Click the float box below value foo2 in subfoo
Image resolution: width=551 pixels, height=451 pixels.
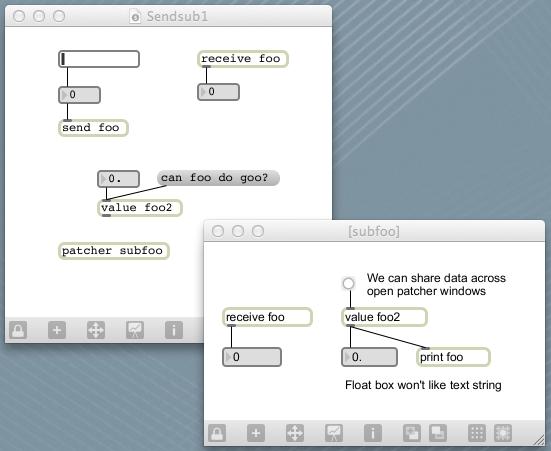click(370, 357)
